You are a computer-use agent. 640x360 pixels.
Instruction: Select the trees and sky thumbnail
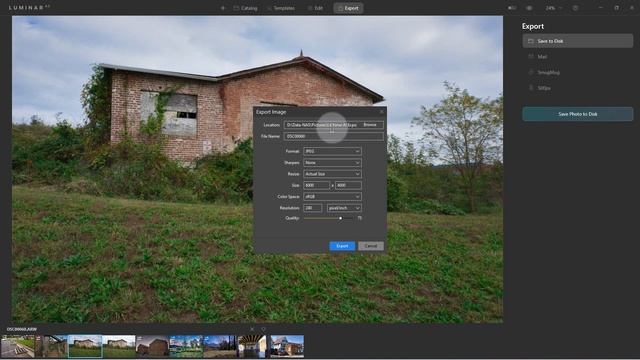[x=220, y=347]
